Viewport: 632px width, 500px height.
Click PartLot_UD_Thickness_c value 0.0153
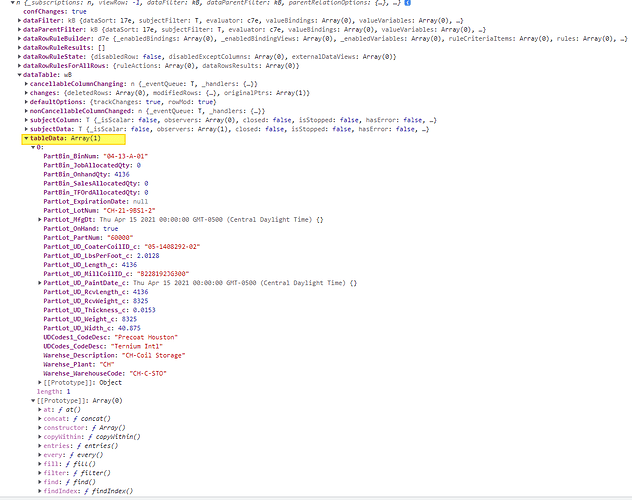click(x=144, y=310)
